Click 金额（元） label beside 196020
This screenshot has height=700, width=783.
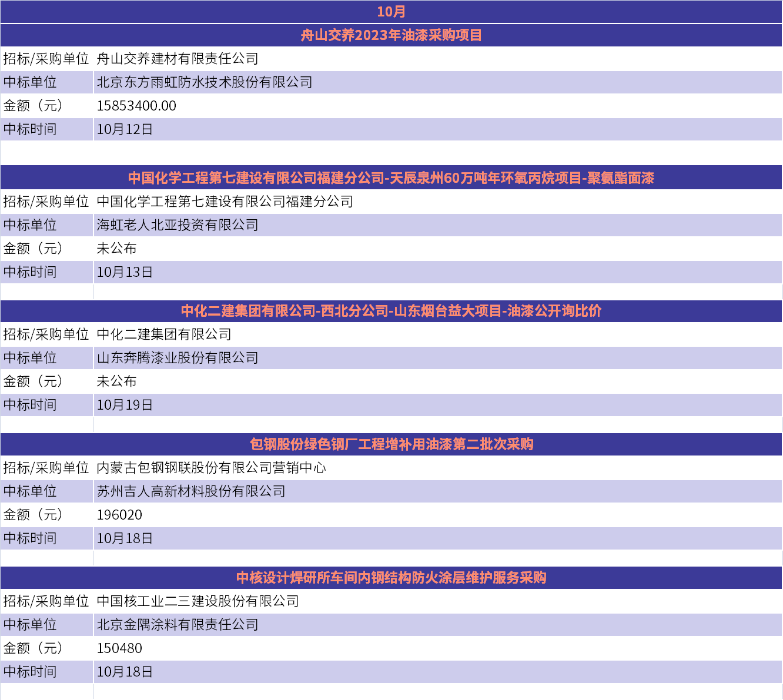(x=33, y=515)
